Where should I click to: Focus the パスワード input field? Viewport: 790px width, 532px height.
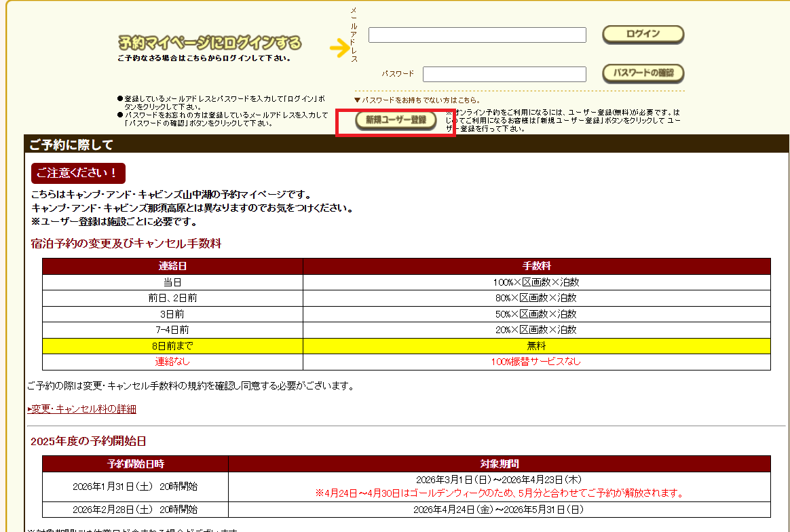(x=504, y=74)
